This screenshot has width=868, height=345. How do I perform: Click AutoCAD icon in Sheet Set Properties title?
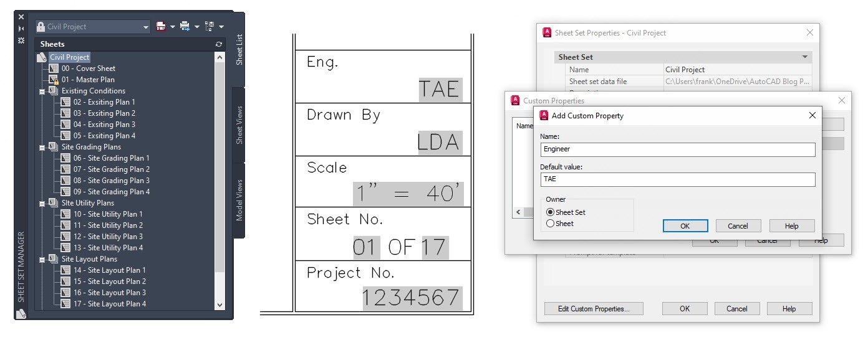[547, 33]
